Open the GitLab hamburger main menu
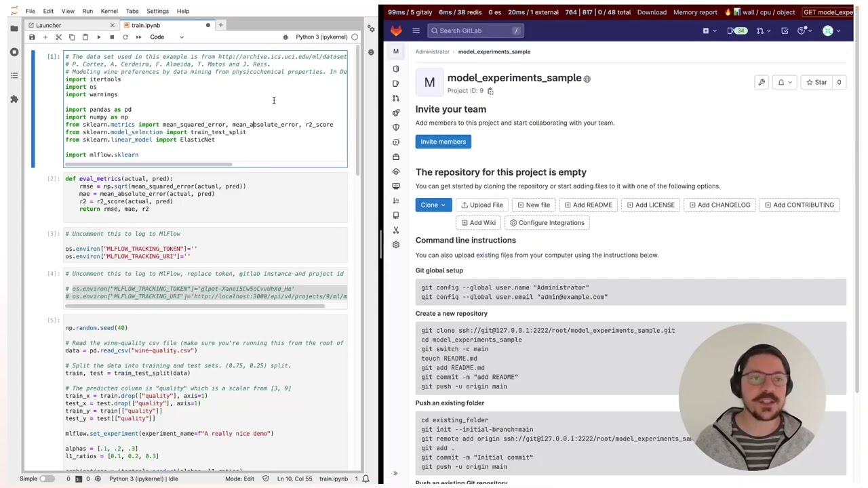868x488 pixels. coord(416,30)
